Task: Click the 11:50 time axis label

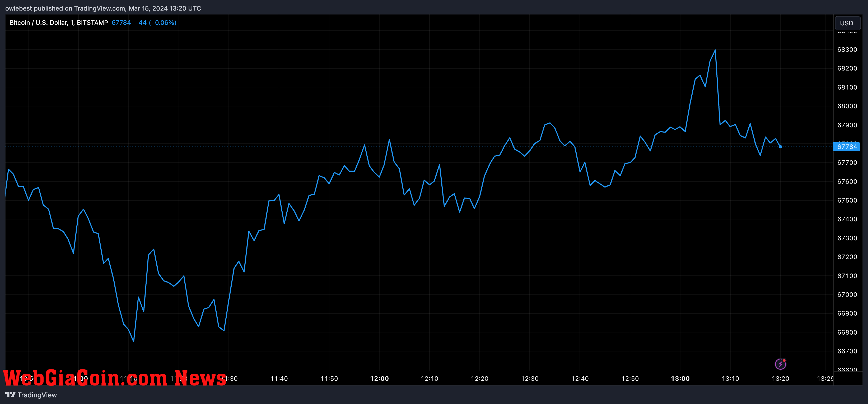Action: pos(329,379)
